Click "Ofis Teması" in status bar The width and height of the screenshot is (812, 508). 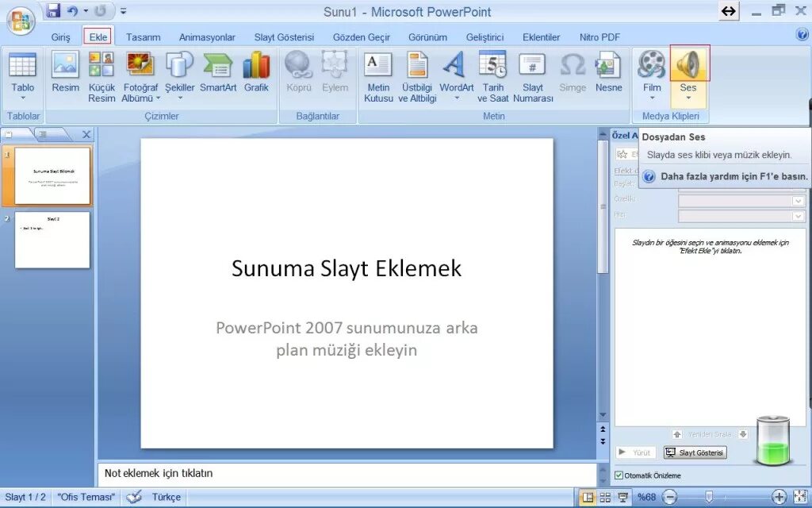tap(86, 497)
